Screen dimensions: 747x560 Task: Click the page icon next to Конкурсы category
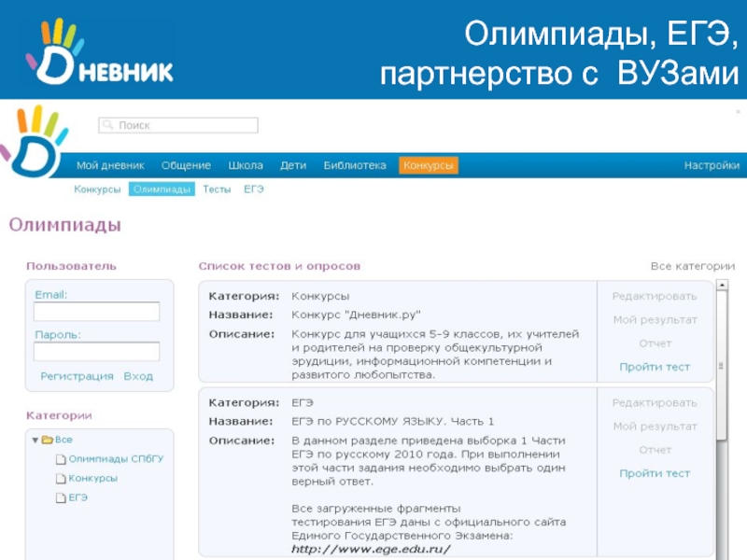61,478
